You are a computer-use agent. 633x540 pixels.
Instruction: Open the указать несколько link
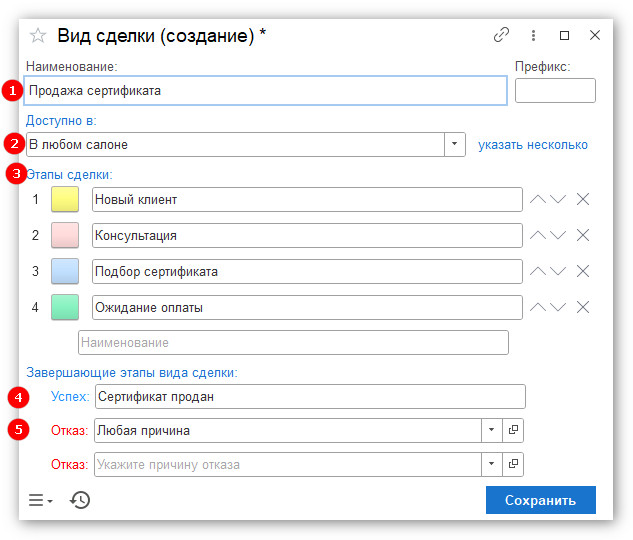coord(533,144)
